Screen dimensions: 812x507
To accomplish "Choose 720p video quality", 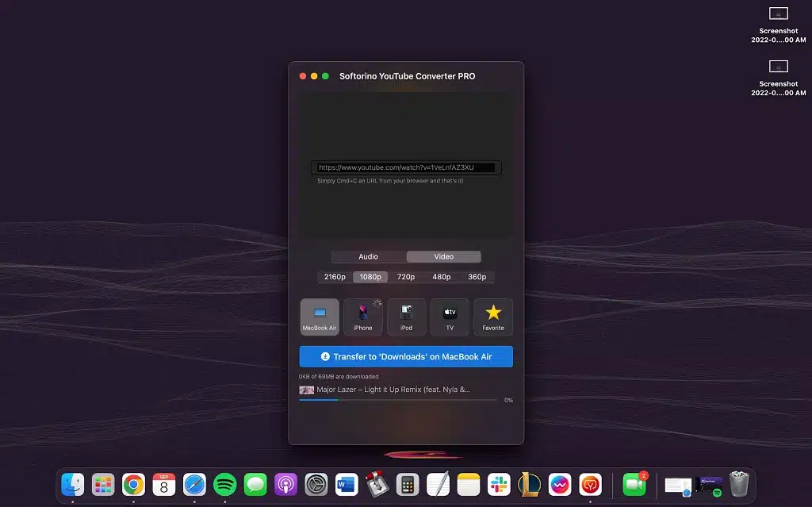I will (x=406, y=277).
